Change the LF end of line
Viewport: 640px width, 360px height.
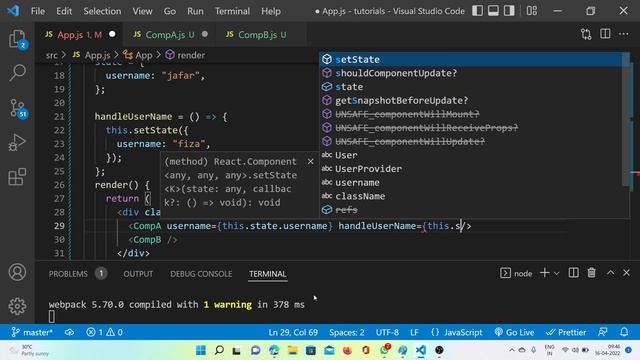[x=414, y=333]
